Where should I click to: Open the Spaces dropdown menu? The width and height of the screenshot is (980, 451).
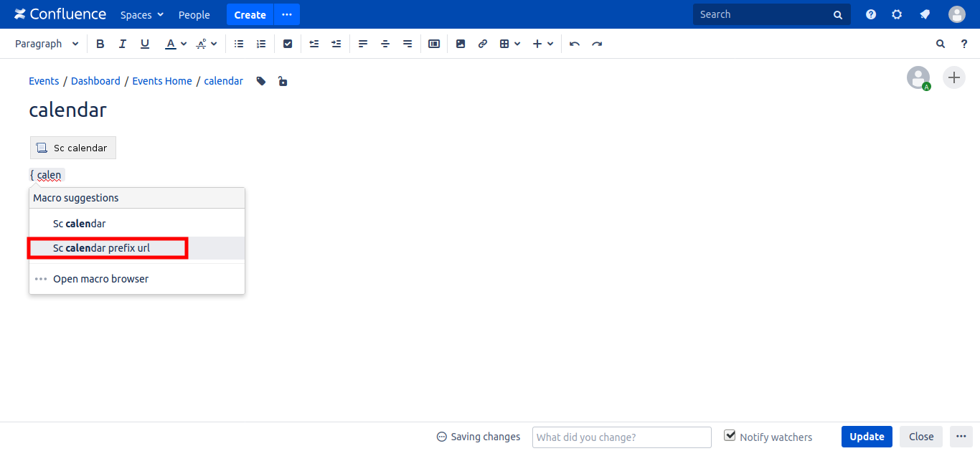pyautogui.click(x=142, y=14)
